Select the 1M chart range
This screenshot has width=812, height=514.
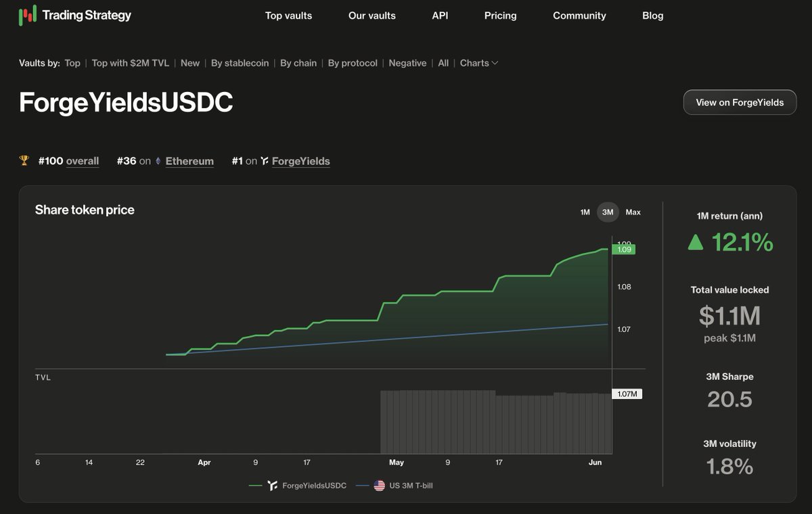click(585, 212)
